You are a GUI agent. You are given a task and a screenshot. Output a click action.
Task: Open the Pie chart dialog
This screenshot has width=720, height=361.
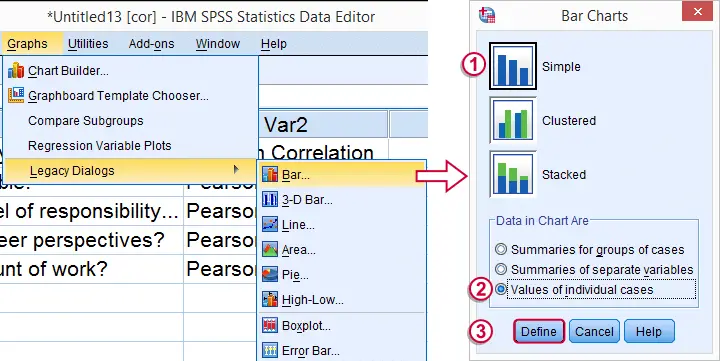pyautogui.click(x=295, y=275)
